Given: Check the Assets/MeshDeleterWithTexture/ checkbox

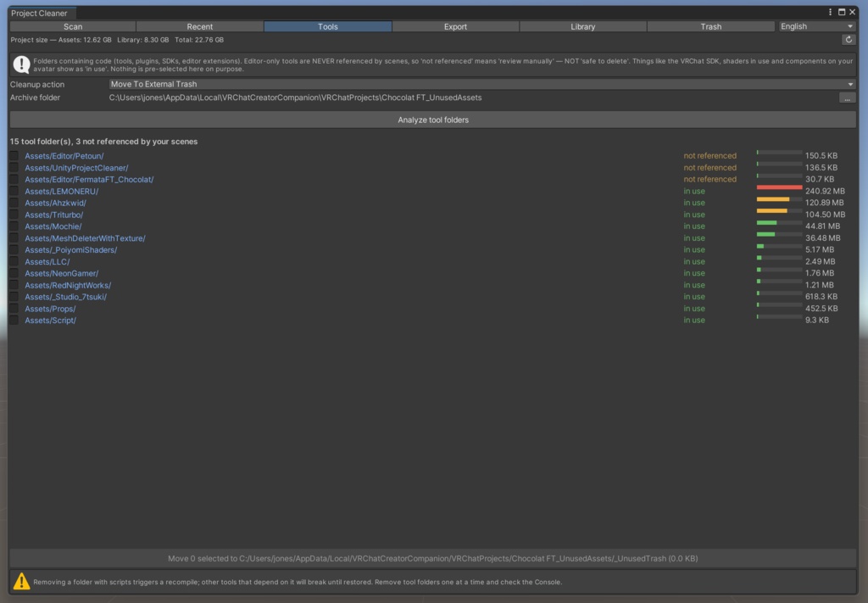Looking at the screenshot, I should (14, 238).
